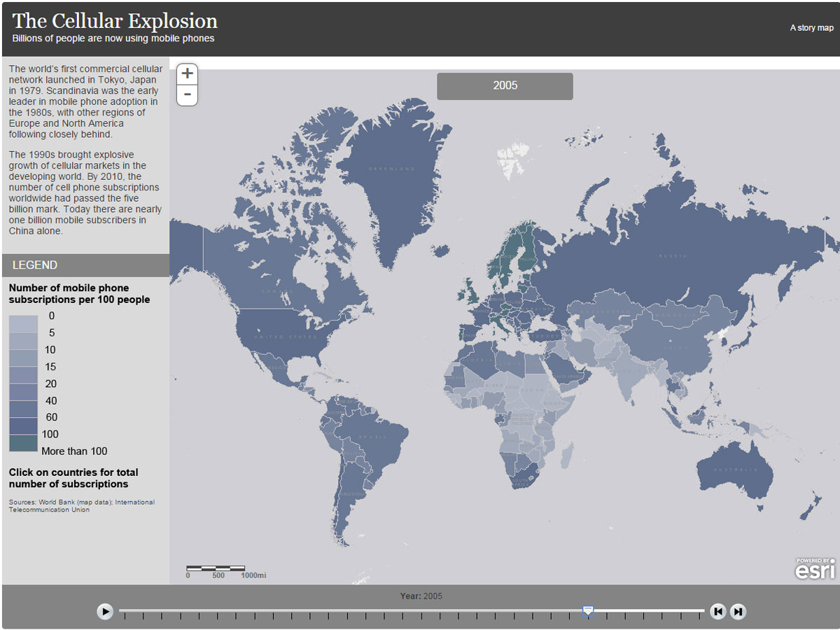The image size is (840, 630).
Task: Advance to the next year
Action: coord(738,612)
